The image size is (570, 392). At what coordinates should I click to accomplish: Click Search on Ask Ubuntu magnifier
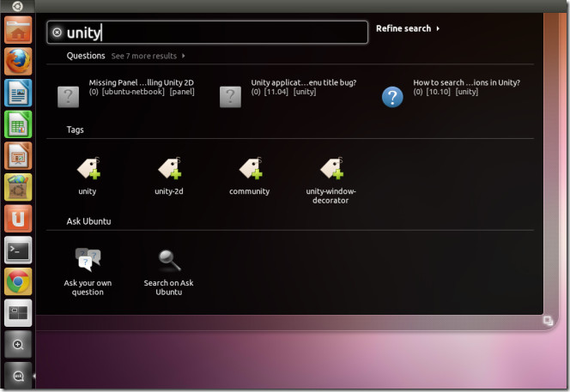tap(169, 261)
